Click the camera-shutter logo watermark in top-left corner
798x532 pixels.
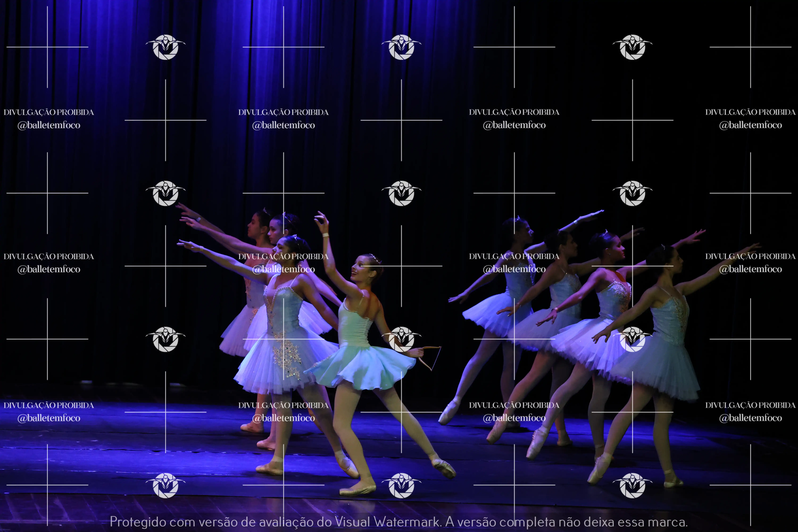tap(166, 47)
